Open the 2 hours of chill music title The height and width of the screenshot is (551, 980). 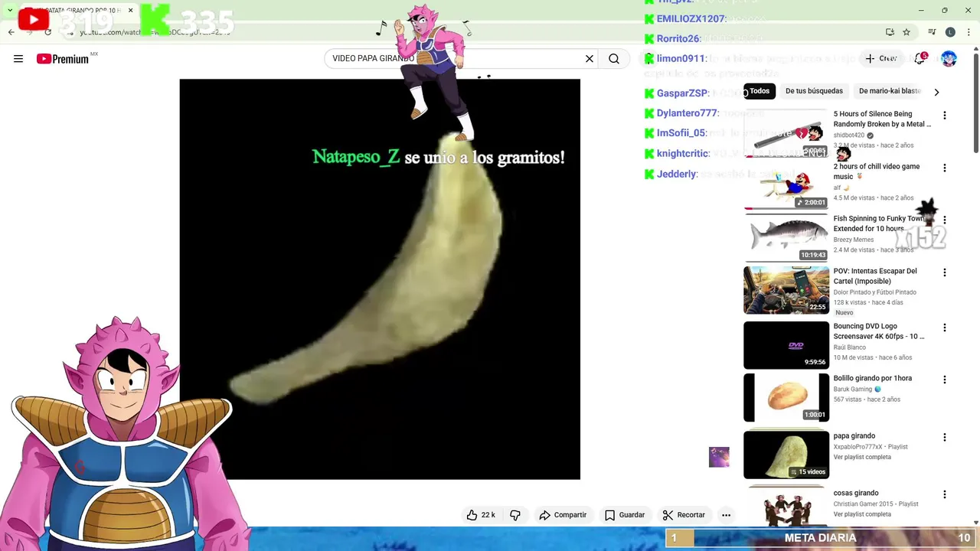[x=877, y=171]
